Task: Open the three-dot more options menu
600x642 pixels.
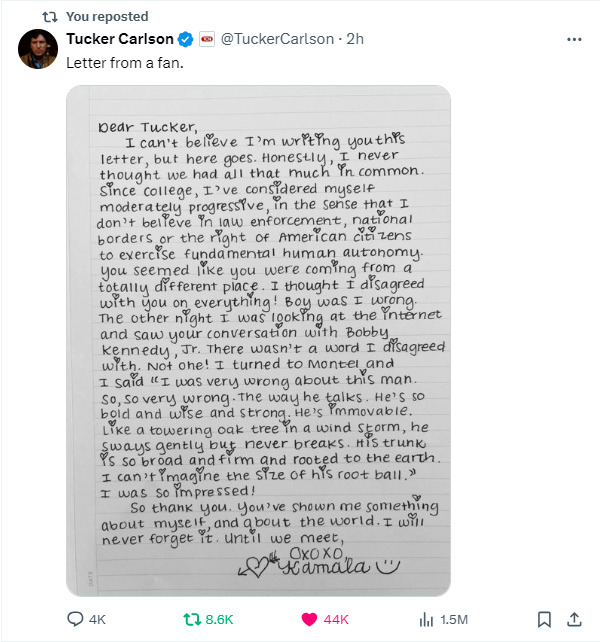Action: point(574,39)
